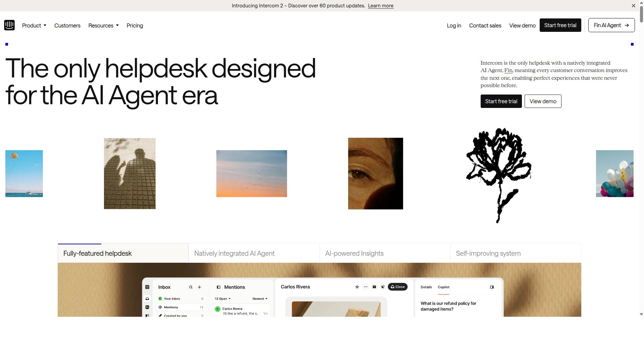Select the Fully-featured helpdesk tab
The height and width of the screenshot is (362, 644).
tap(123, 253)
